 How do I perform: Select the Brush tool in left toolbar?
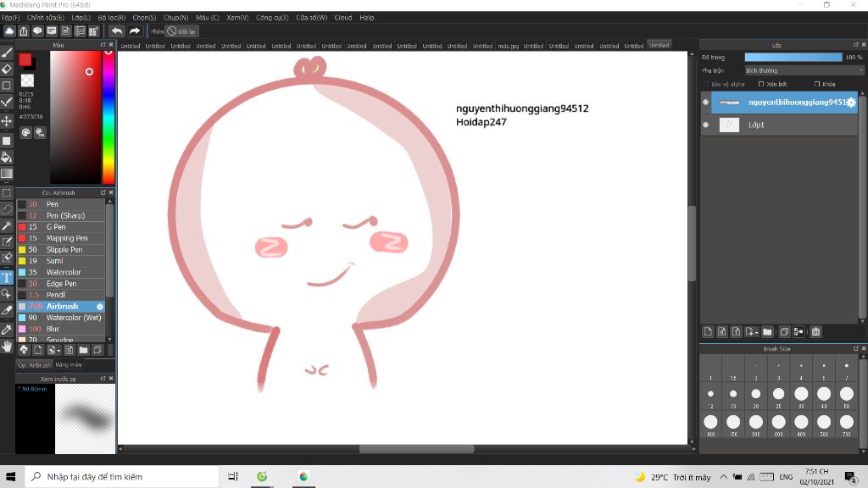(7, 53)
